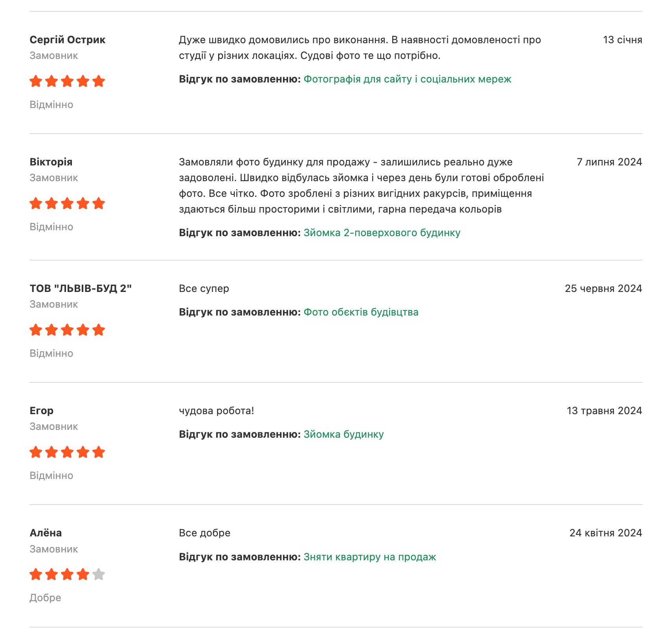Click reviewer name Алёна
Image resolution: width=672 pixels, height=635 pixels.
[x=46, y=533]
